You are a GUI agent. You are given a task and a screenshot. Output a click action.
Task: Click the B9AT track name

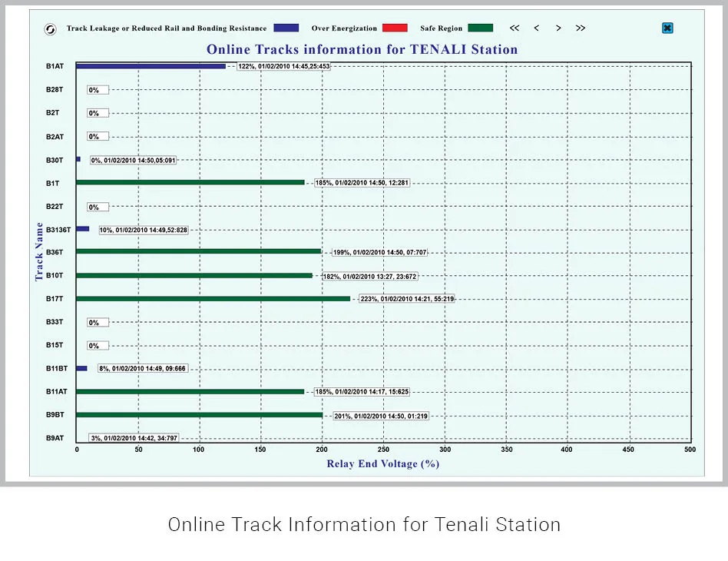(55, 438)
